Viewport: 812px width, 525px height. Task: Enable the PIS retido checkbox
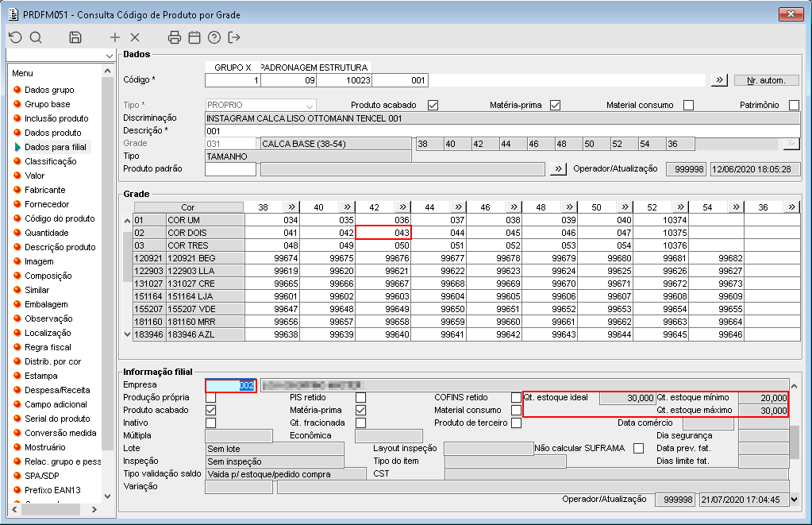click(361, 397)
